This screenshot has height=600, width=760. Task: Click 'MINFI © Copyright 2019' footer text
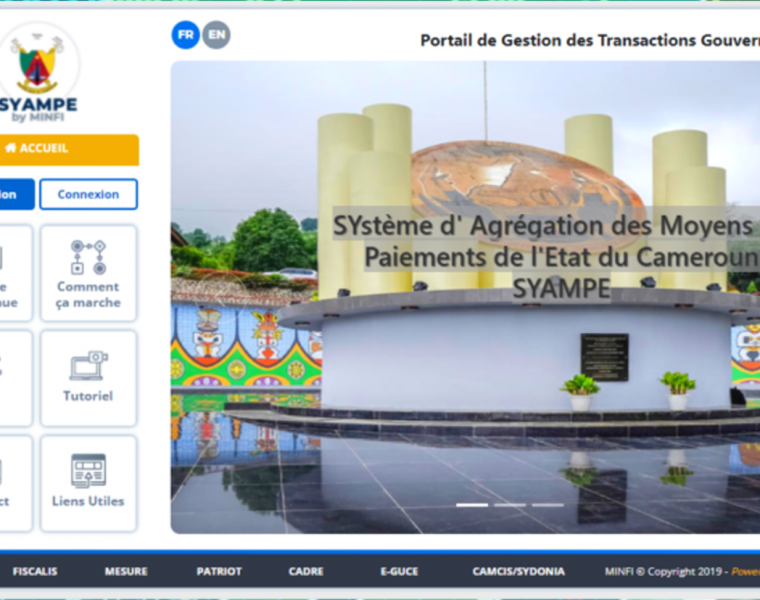click(663, 571)
